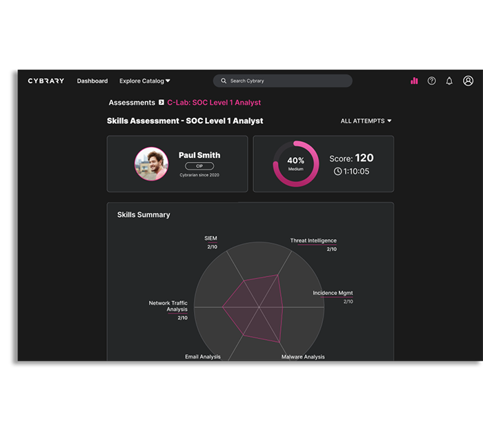Click the Score: 120 value

point(351,158)
